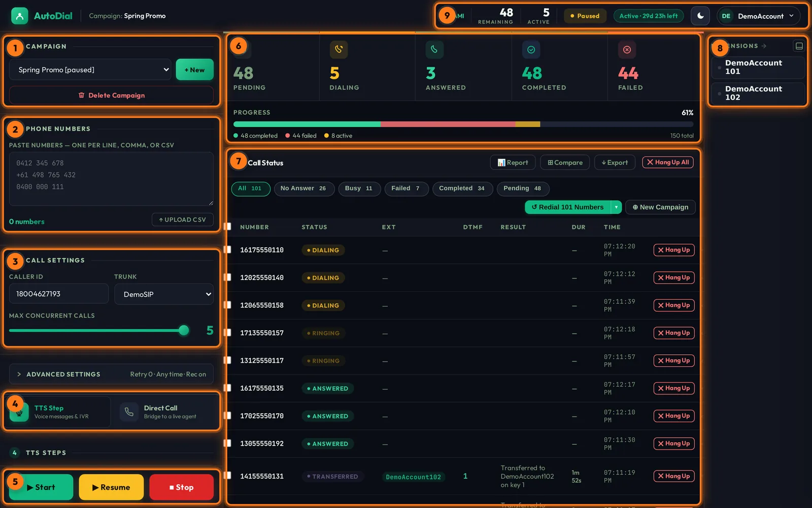The image size is (812, 508).
Task: Select the checkbox for 13125550117
Action: click(228, 360)
